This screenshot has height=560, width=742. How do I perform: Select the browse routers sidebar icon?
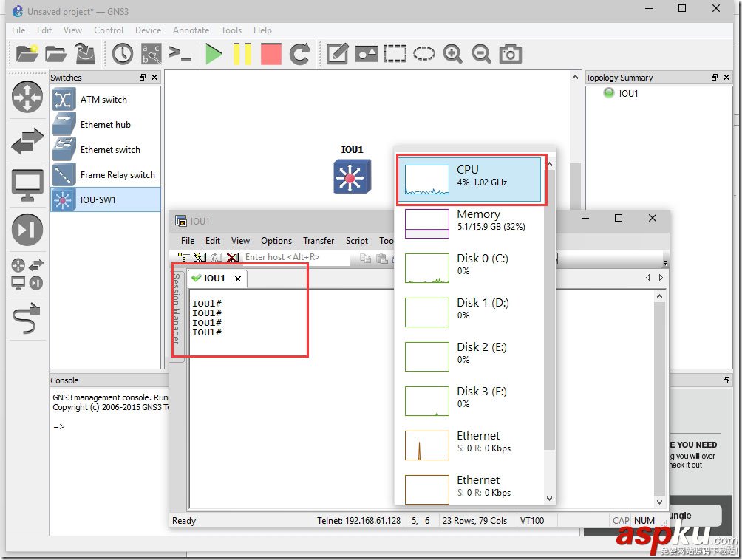tap(27, 97)
